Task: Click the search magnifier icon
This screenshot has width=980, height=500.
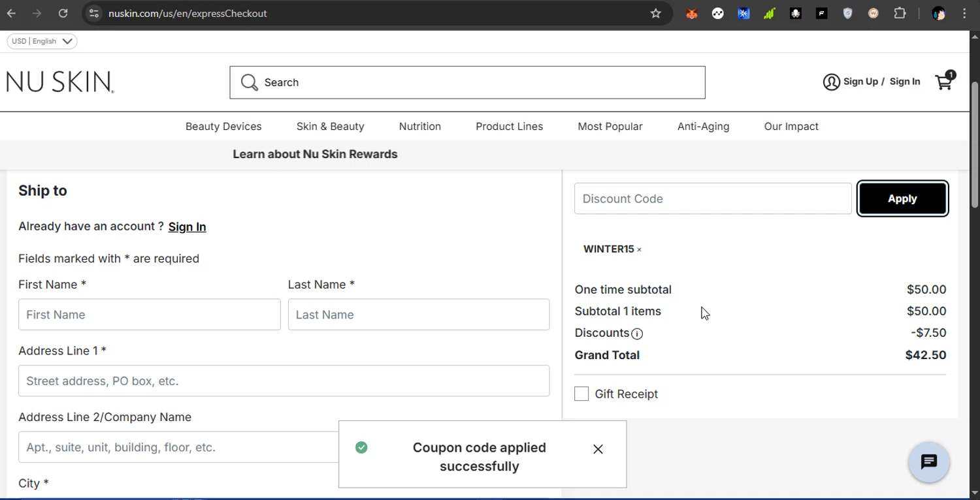Action: tap(249, 82)
